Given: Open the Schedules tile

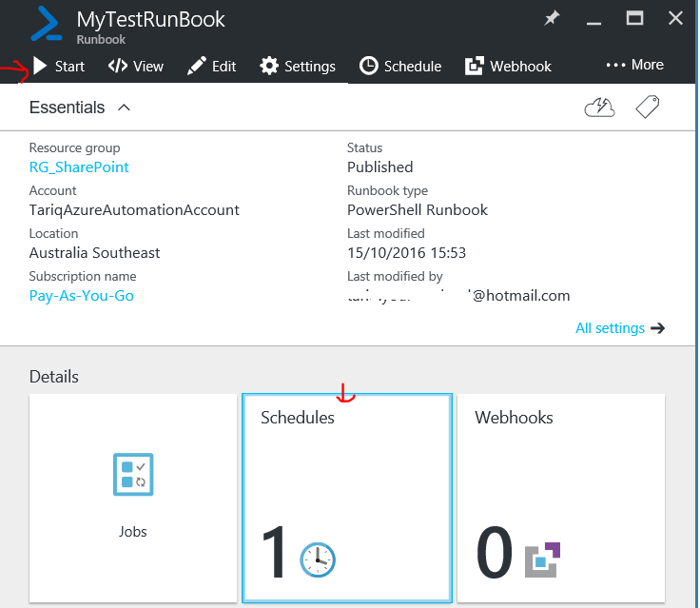Looking at the screenshot, I should (347, 499).
